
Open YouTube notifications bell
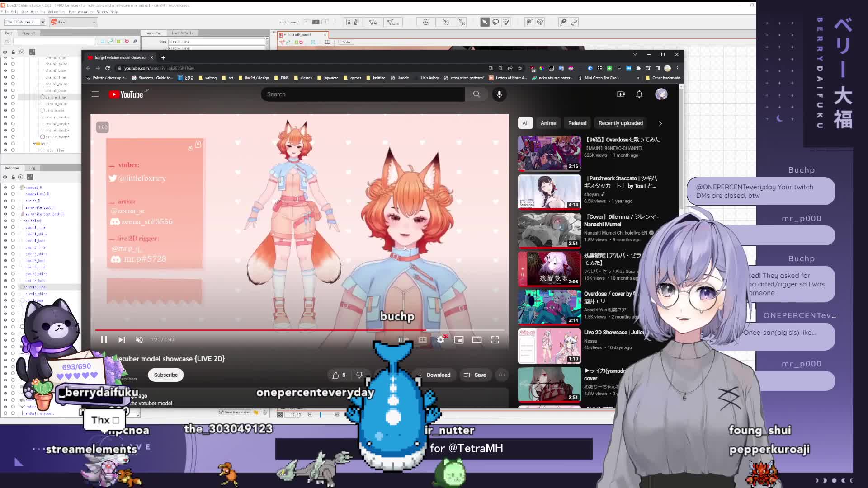point(639,94)
